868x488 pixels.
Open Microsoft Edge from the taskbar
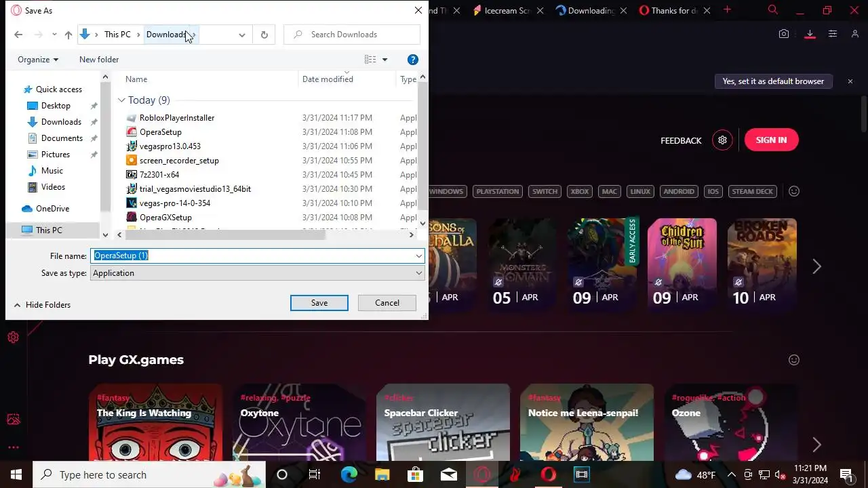coord(349,474)
